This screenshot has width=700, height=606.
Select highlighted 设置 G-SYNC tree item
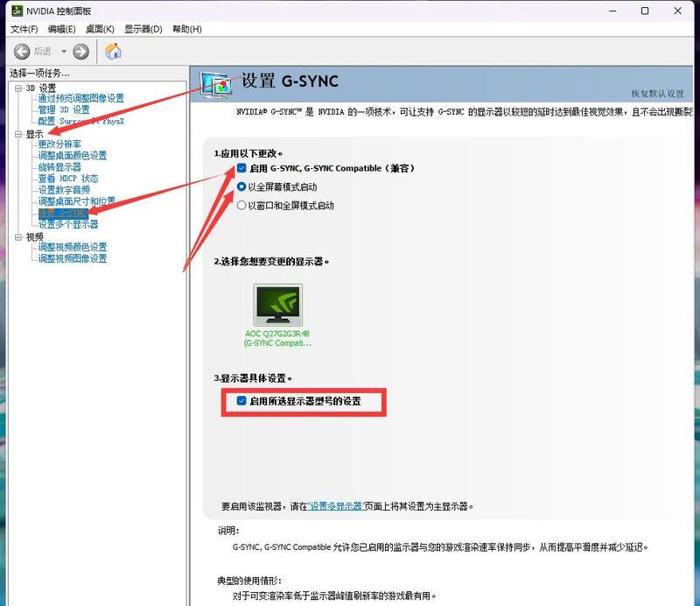[63, 213]
